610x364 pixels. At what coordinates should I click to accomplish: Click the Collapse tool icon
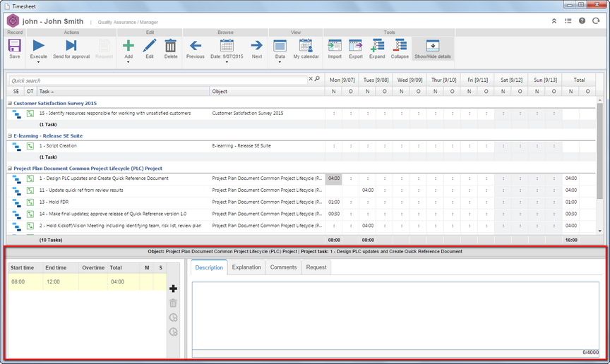400,46
